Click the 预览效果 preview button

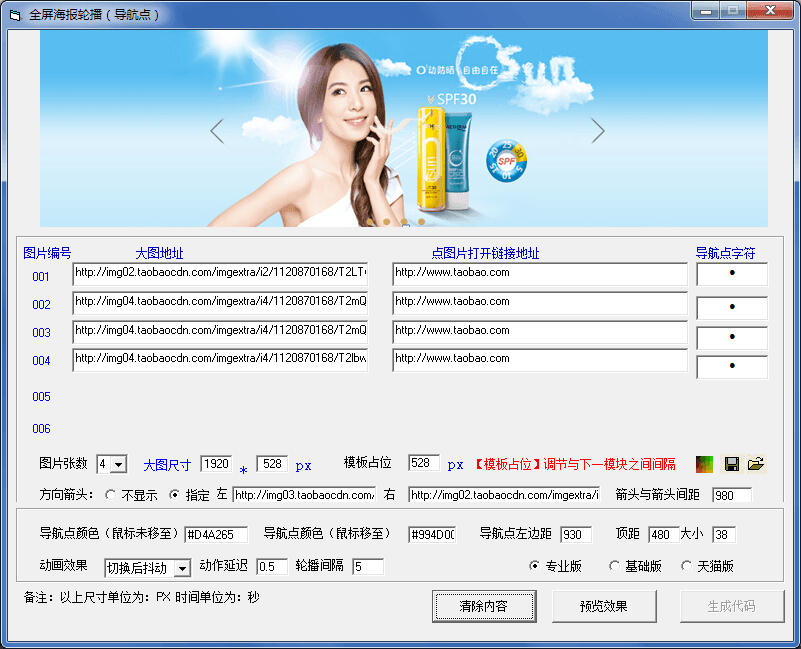(604, 606)
